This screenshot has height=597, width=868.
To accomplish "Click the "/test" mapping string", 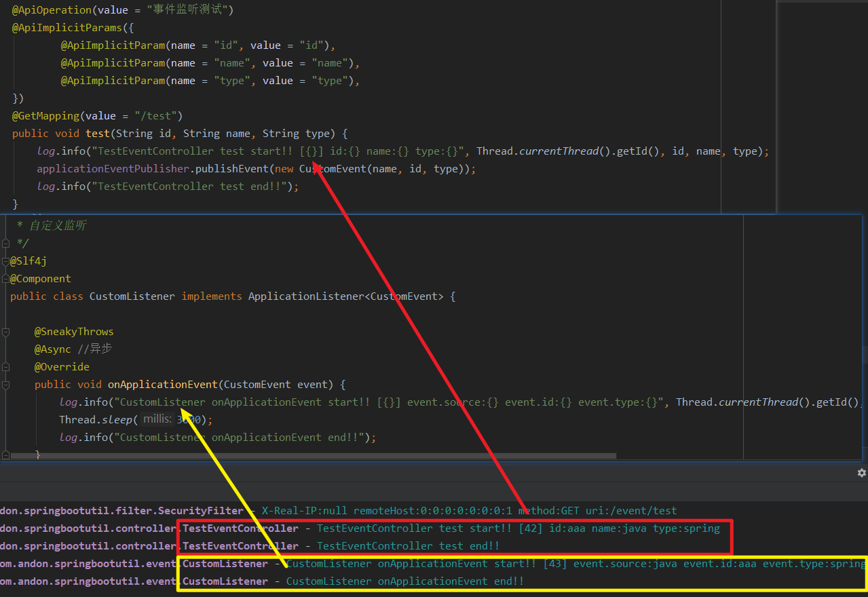I will pyautogui.click(x=155, y=116).
